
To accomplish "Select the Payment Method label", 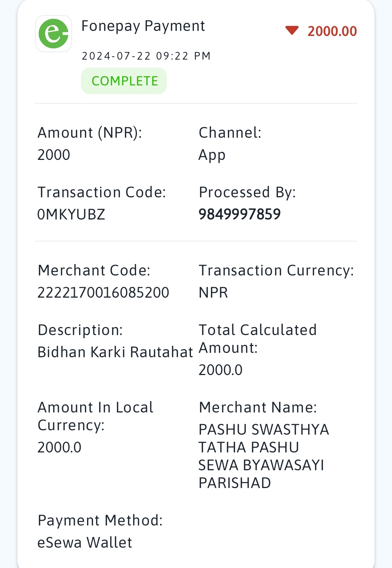I will click(100, 520).
